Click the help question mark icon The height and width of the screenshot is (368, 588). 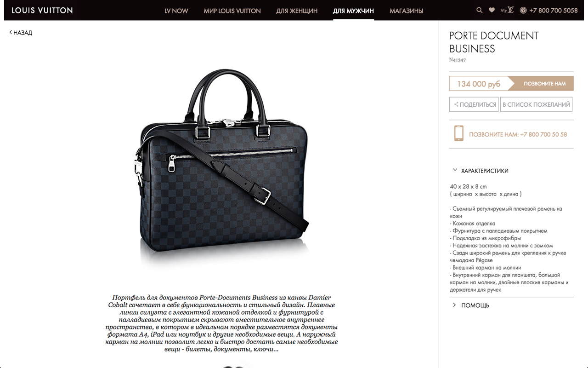[523, 10]
